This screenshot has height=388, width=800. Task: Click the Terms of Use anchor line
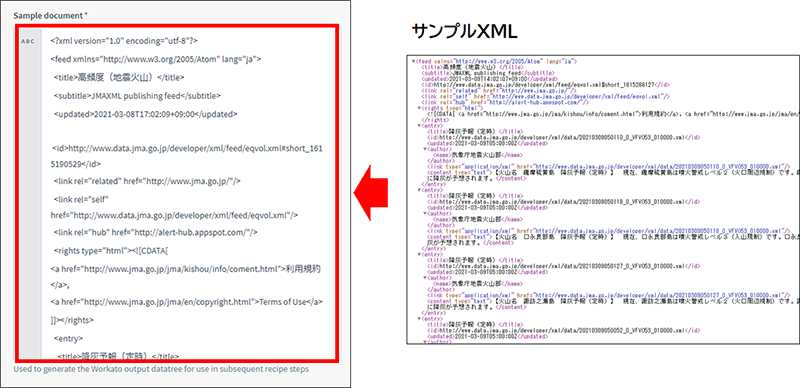(187, 302)
